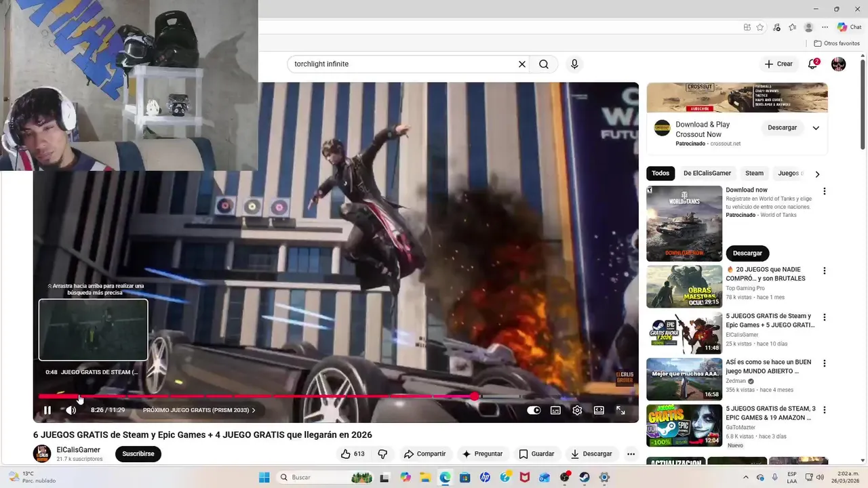Image resolution: width=868 pixels, height=488 pixels.
Task: Open options for GaToMaxter video
Action: tap(825, 409)
